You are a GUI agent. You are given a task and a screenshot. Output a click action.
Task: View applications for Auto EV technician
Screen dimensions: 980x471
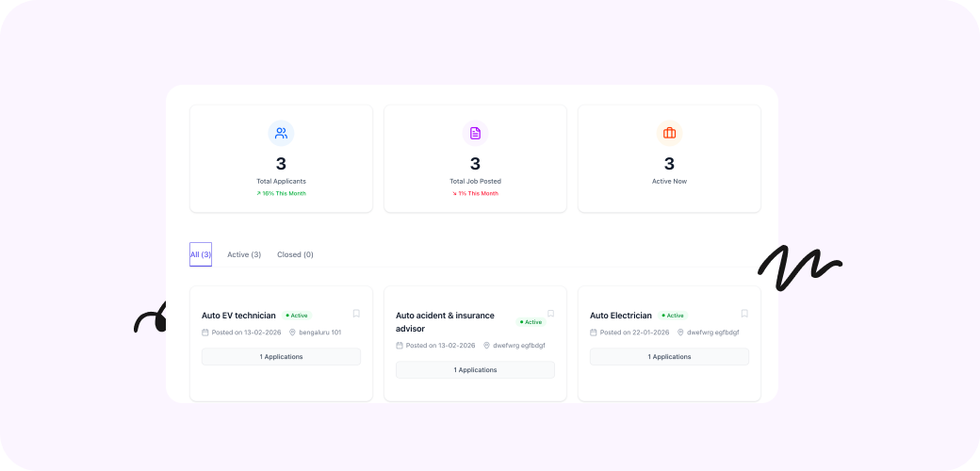click(281, 357)
